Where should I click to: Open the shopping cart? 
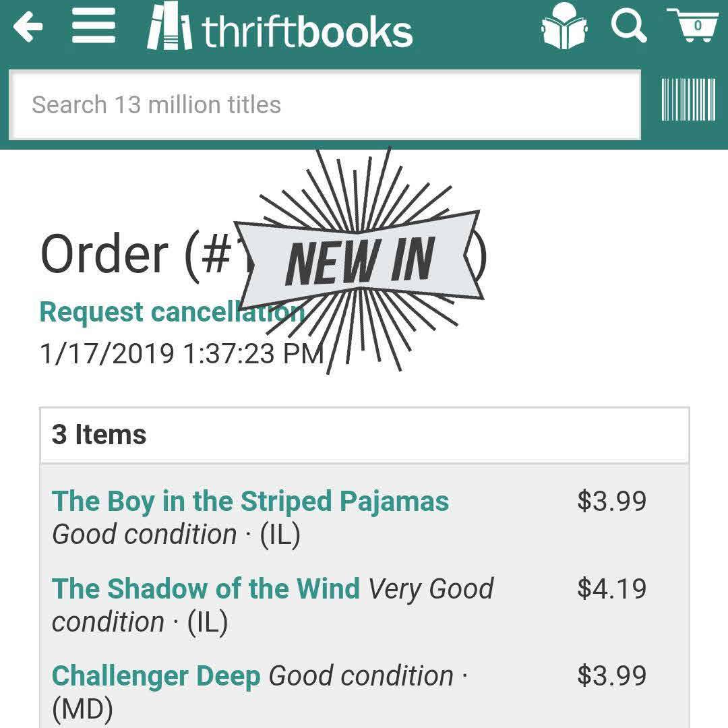[x=694, y=26]
